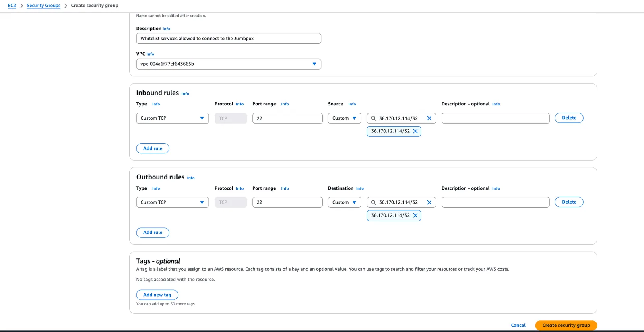The width and height of the screenshot is (644, 332).
Task: Cancel security group creation
Action: pos(518,325)
